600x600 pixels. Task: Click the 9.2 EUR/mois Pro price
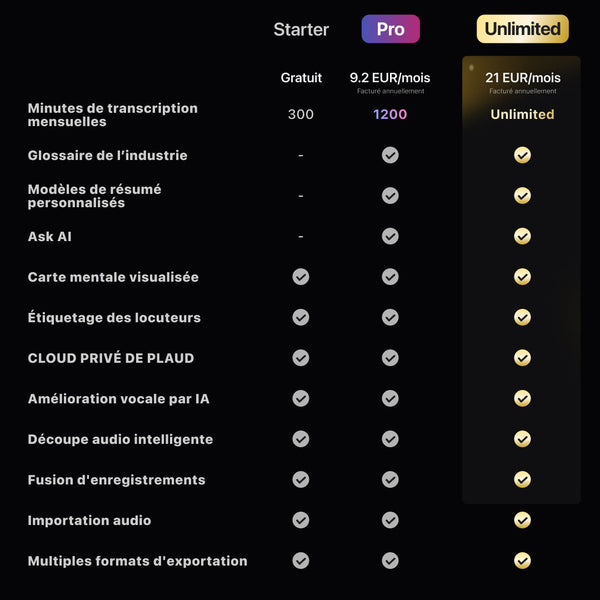pos(390,78)
